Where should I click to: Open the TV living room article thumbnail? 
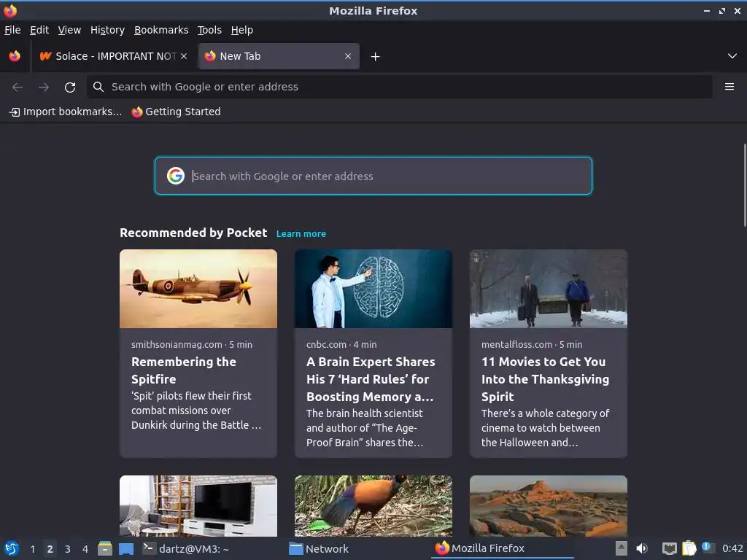198,506
